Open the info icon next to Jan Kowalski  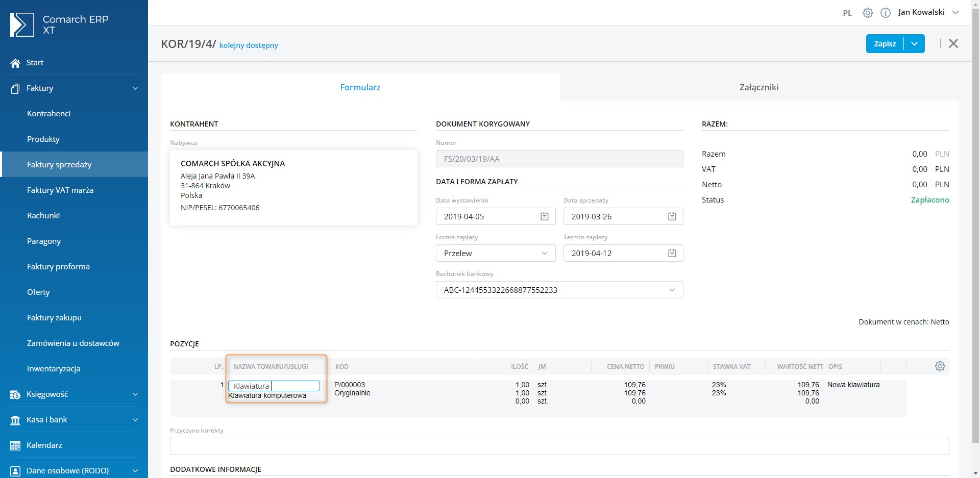pyautogui.click(x=886, y=13)
